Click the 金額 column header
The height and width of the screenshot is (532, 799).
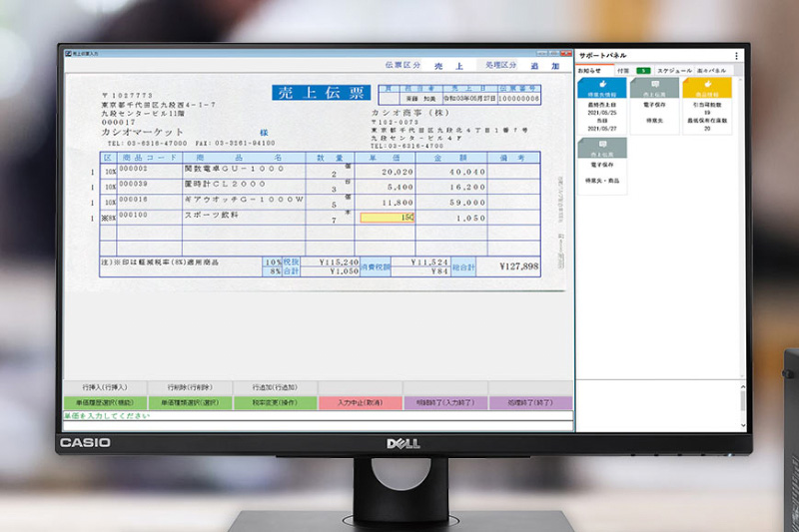pos(451,158)
